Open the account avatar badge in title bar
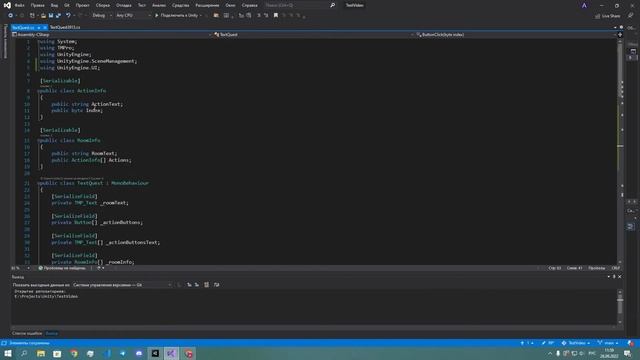 click(584, 5)
